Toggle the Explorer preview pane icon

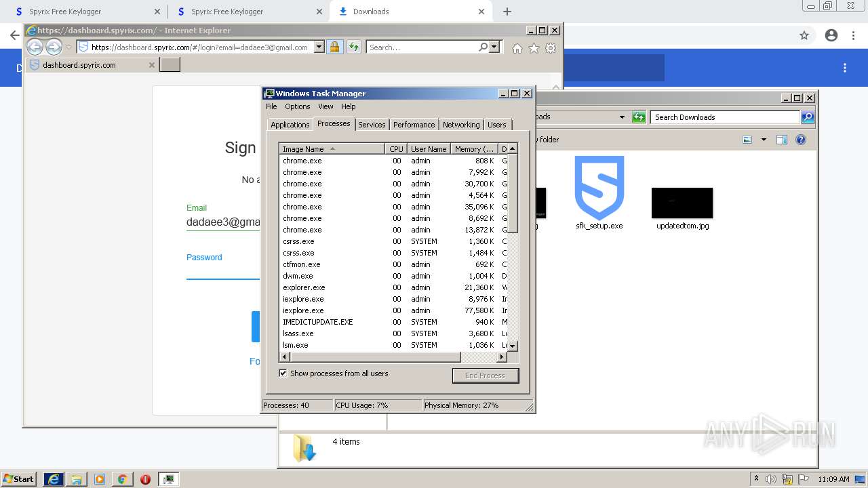tap(782, 140)
